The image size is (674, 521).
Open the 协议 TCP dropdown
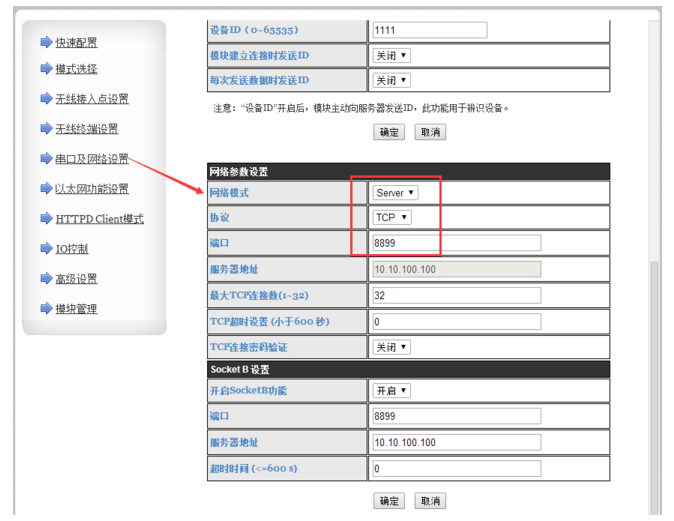tap(392, 217)
